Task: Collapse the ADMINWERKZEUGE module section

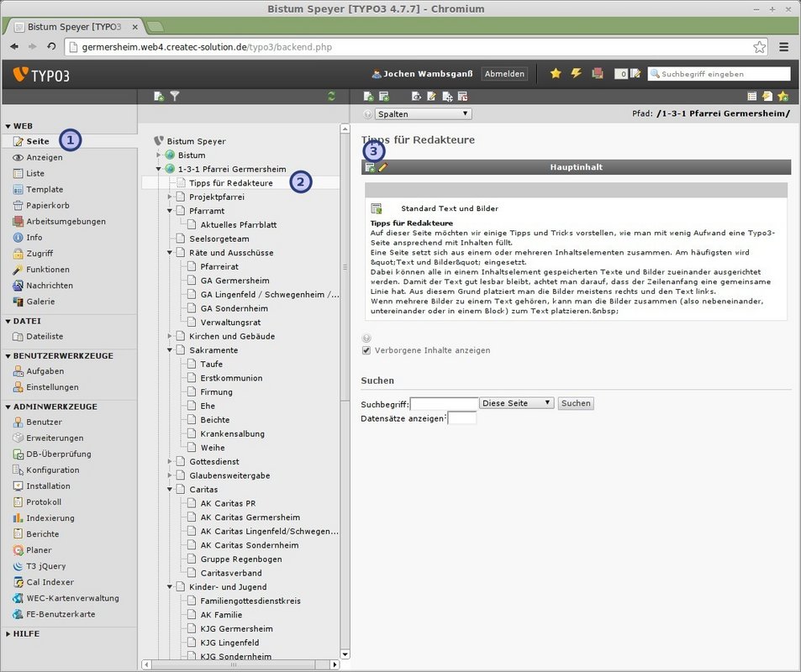Action: (x=8, y=407)
